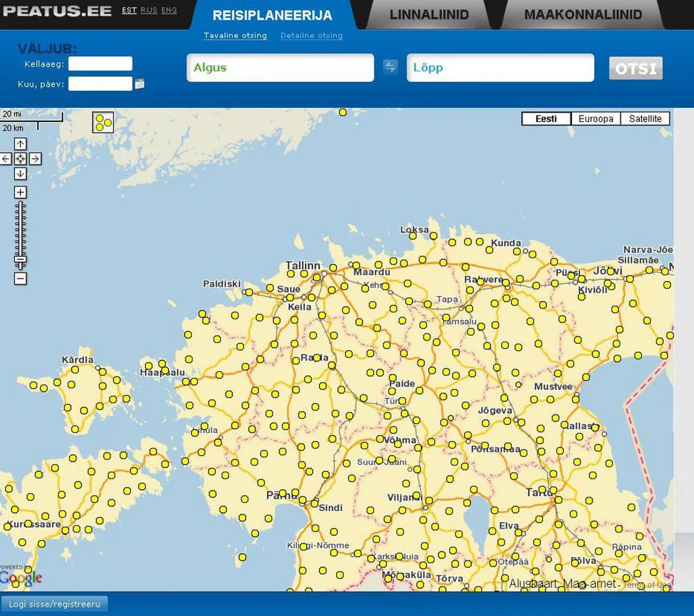Switch language to ENG
Image resolution: width=694 pixels, height=616 pixels.
(169, 10)
